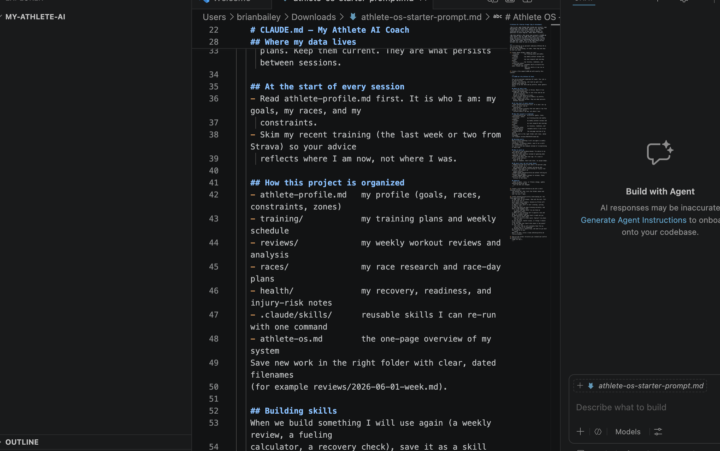
Task: Click the Build with Agent chat sparkle icon
Action: (660, 153)
